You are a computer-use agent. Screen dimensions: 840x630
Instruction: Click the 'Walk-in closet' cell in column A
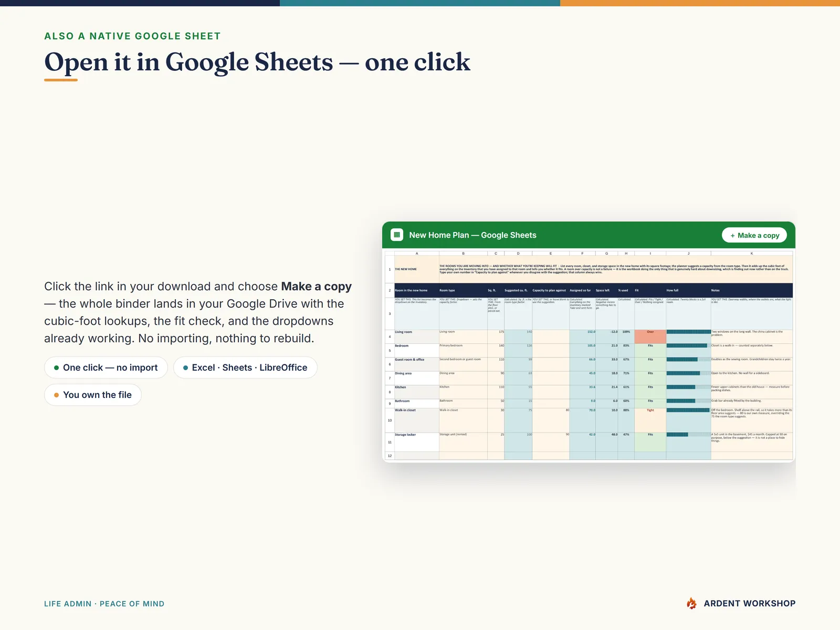point(417,420)
